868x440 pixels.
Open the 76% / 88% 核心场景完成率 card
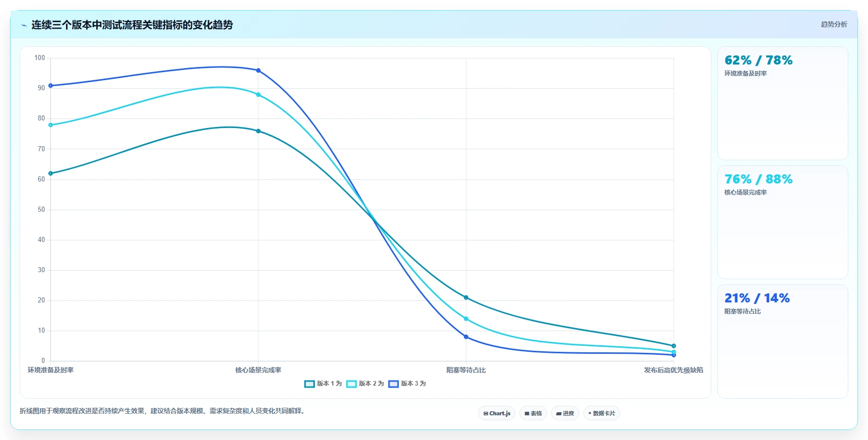pos(782,222)
